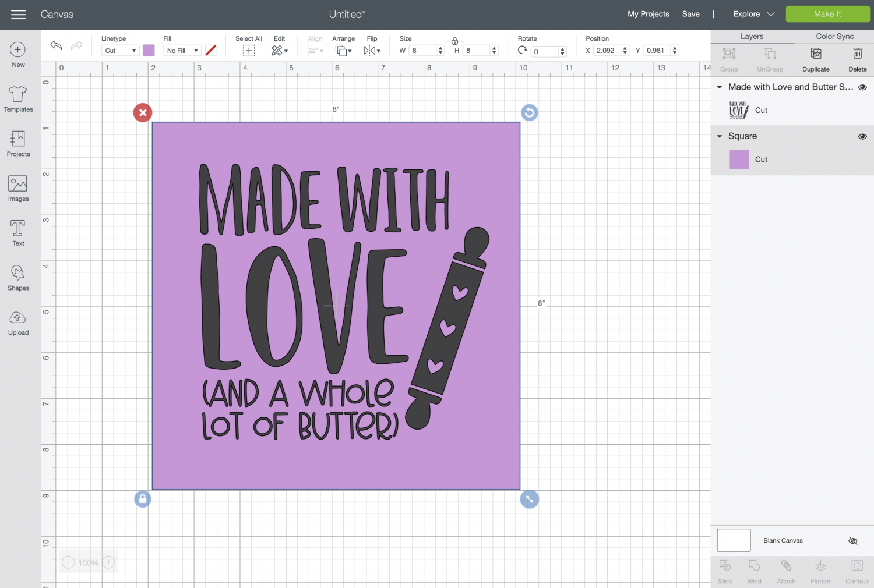Open the Projects panel

coord(18,139)
